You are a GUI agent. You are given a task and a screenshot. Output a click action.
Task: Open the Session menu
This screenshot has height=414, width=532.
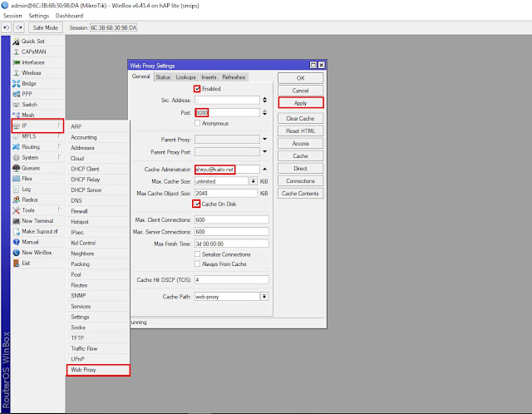coord(12,16)
